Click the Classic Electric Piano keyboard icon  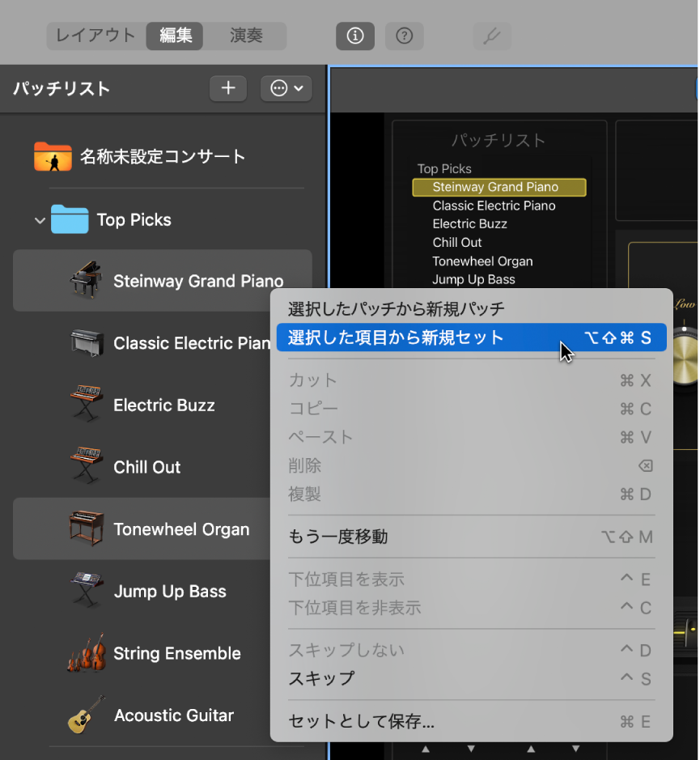pos(86,342)
